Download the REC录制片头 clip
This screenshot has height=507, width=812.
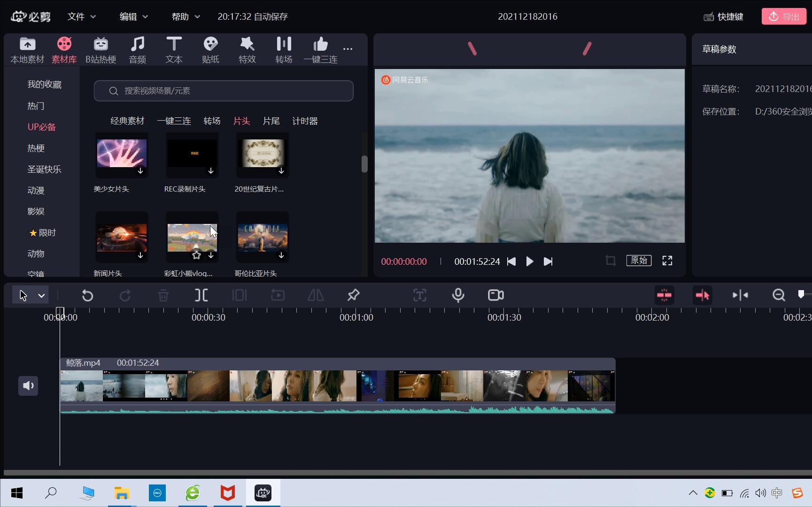tap(211, 171)
